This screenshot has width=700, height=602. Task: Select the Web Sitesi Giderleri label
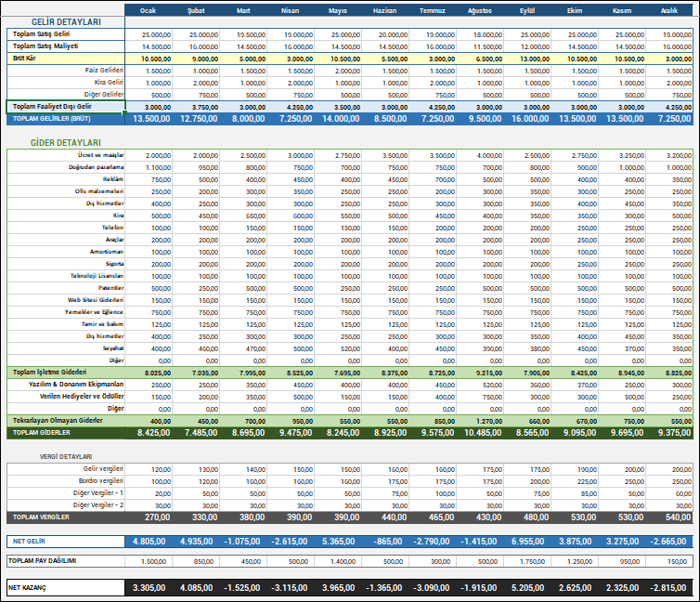click(x=96, y=300)
